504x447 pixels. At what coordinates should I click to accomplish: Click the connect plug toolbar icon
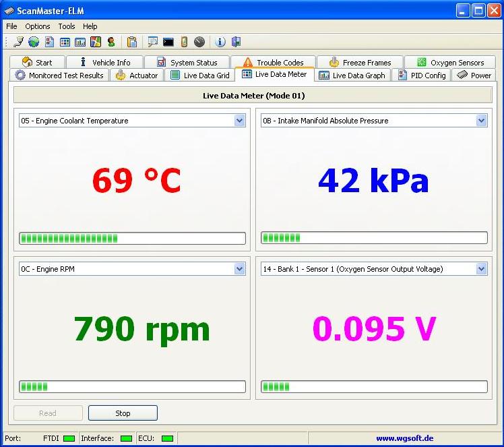point(19,42)
